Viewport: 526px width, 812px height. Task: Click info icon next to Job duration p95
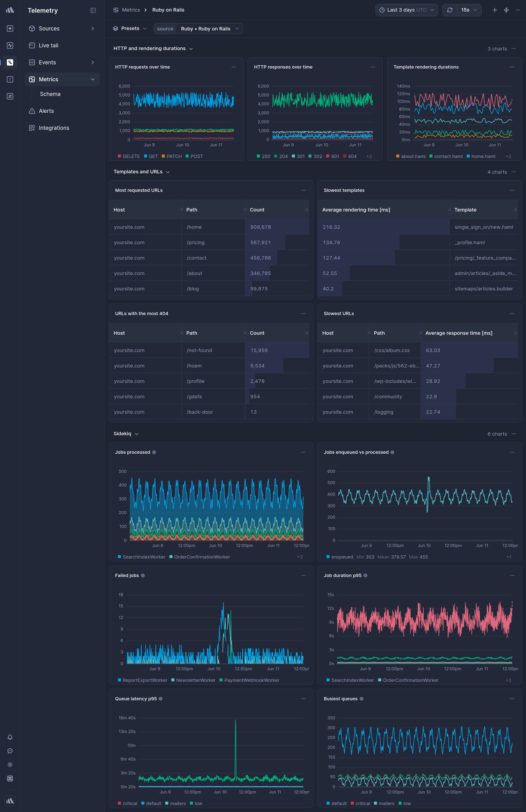[366, 575]
